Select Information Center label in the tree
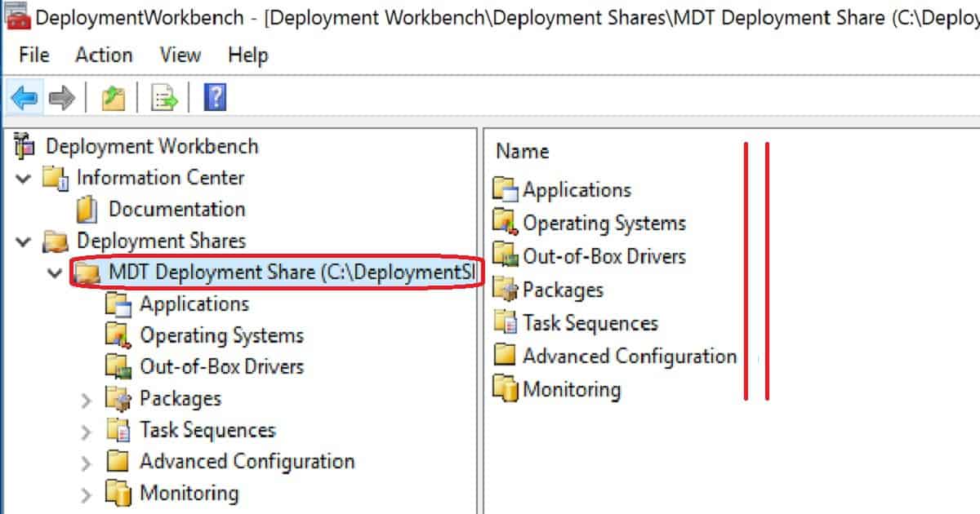 [160, 178]
